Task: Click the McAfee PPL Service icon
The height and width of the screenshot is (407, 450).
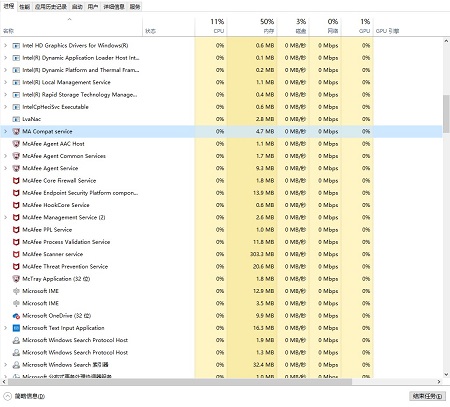Action: point(16,230)
